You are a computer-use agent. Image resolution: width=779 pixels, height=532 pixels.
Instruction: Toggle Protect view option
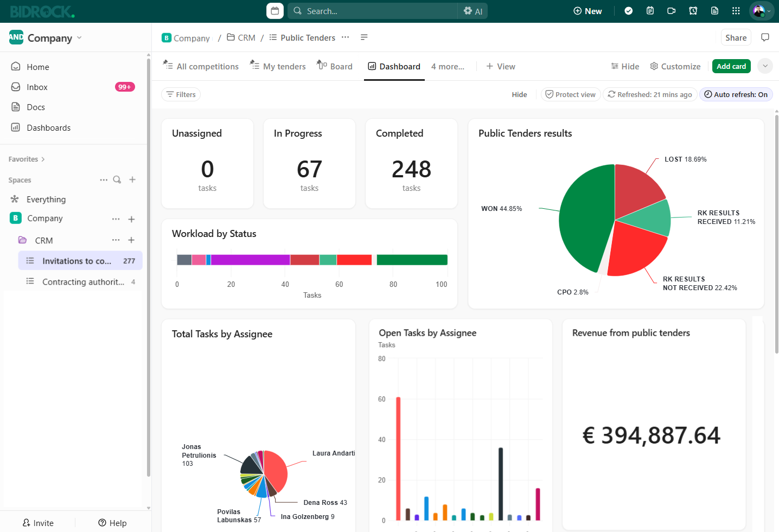[x=570, y=94]
